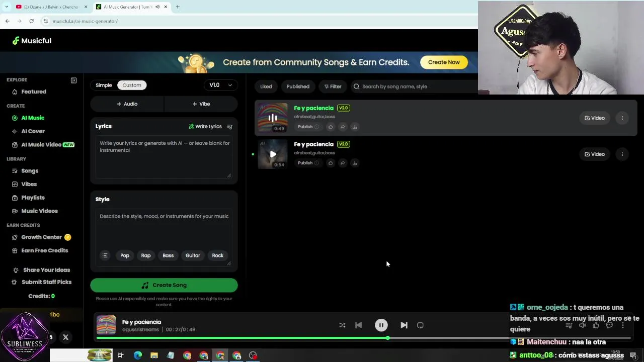Create a video for the 0:54 song
Viewport: 644px width, 362px height.
click(595, 154)
